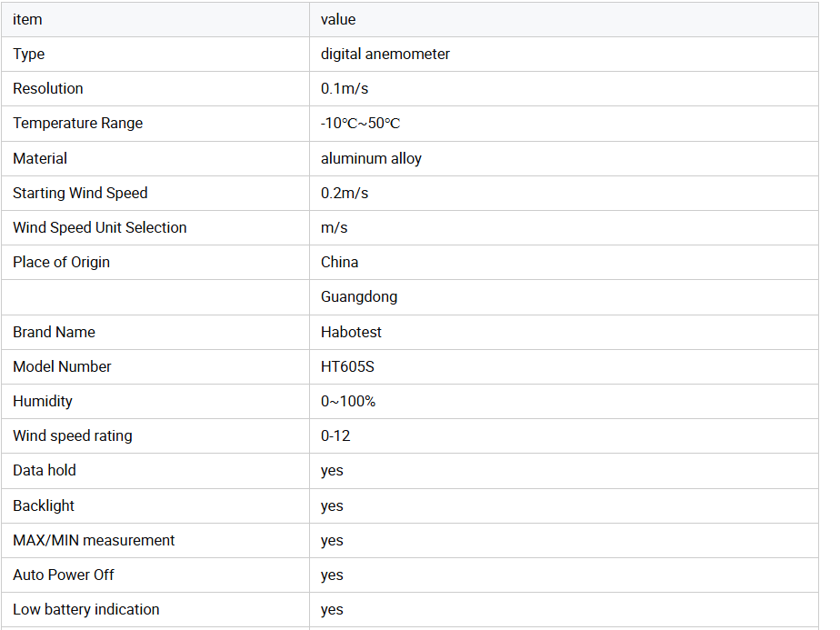Image resolution: width=840 pixels, height=630 pixels.
Task: Select the 'Guangdong' value cell
Action: tap(359, 296)
